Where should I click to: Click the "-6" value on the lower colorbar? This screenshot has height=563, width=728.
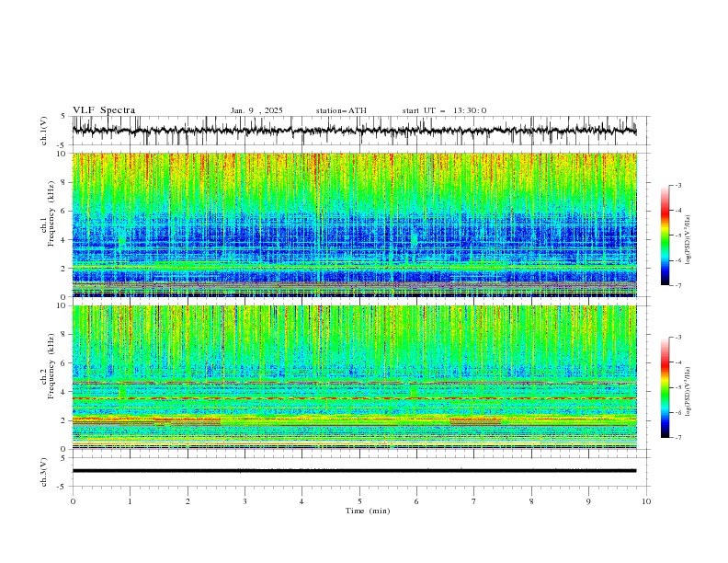(x=677, y=412)
